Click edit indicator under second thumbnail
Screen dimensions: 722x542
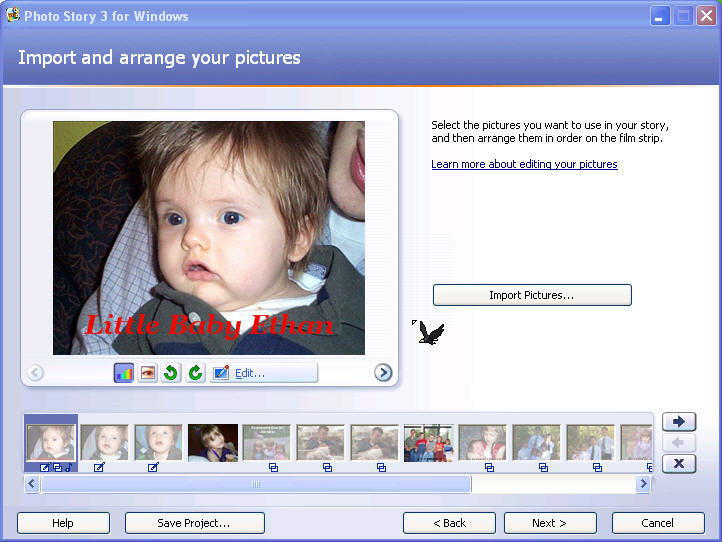(99, 467)
